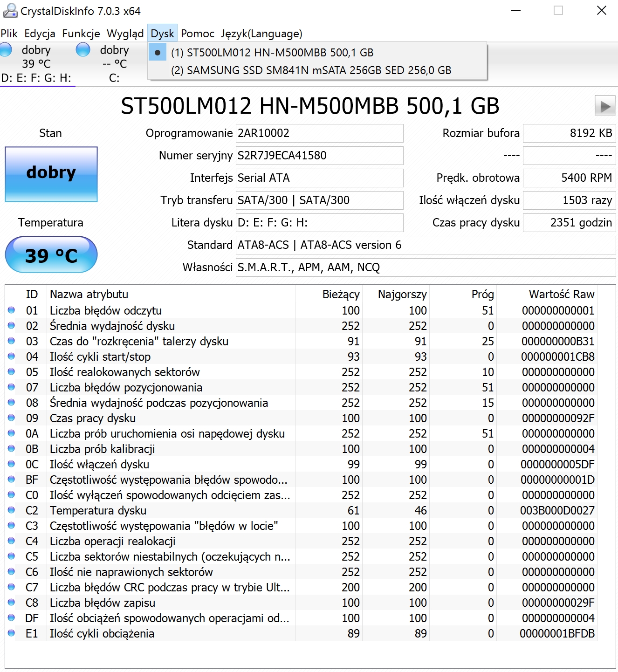
Task: Click the status dot for attribute 09
Action: pyautogui.click(x=11, y=418)
